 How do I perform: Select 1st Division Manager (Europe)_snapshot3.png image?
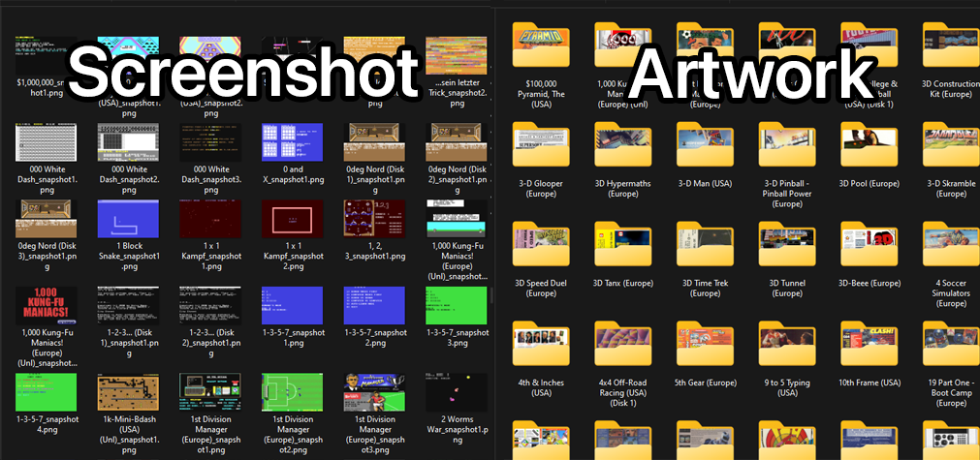point(375,392)
